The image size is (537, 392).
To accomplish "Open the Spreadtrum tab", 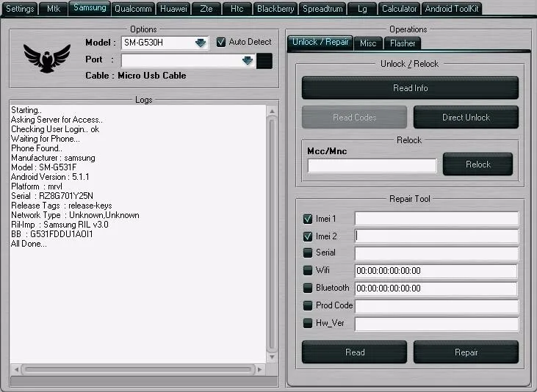I will (x=322, y=9).
